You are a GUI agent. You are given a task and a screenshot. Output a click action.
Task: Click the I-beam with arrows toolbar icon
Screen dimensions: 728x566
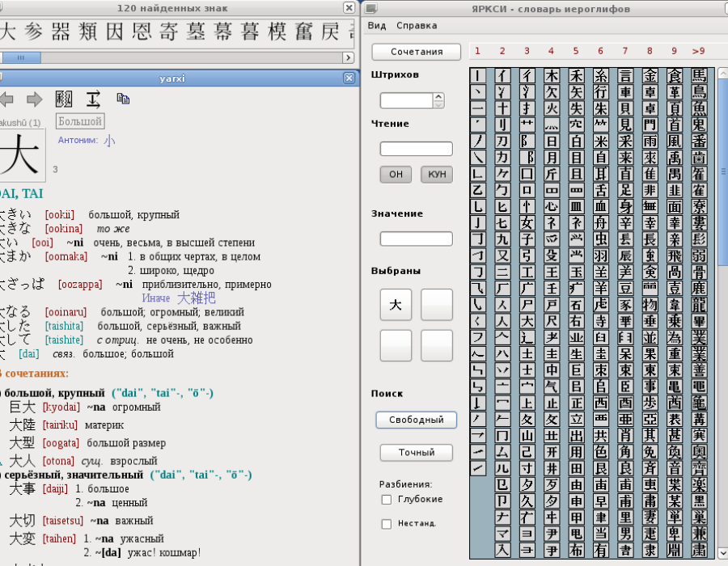click(x=93, y=99)
